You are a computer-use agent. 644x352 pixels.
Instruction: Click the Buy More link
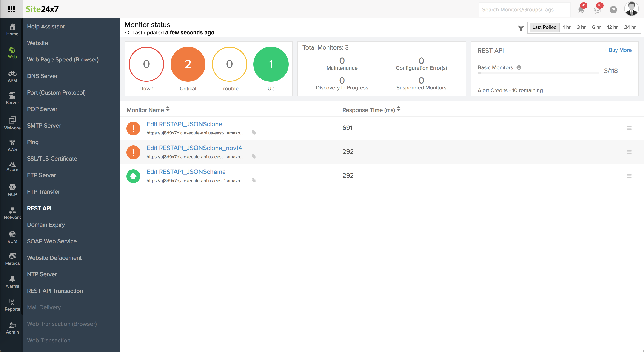pyautogui.click(x=618, y=50)
